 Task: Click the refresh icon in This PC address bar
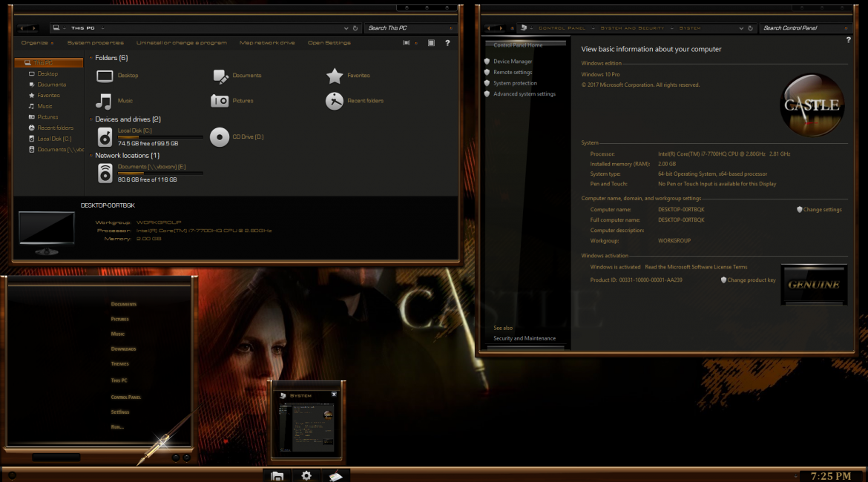(355, 28)
